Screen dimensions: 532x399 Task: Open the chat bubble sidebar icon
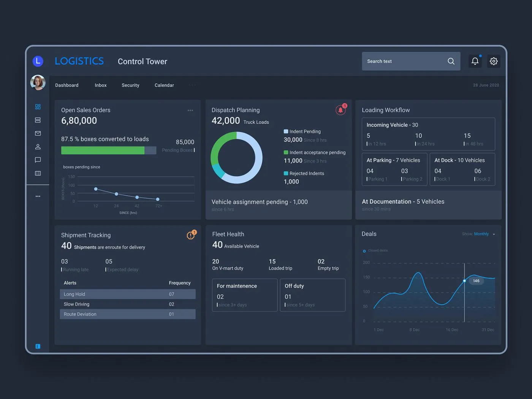(38, 160)
